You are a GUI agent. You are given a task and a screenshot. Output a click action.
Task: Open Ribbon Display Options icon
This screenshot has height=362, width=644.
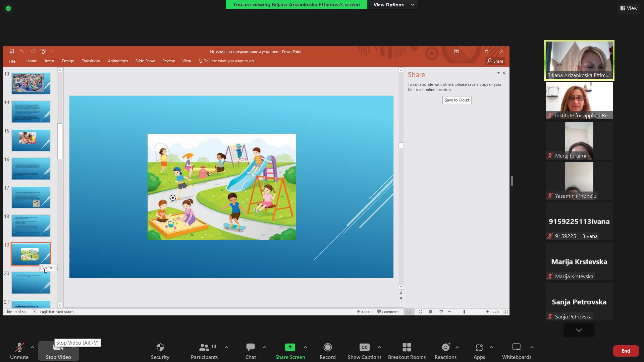point(457,51)
